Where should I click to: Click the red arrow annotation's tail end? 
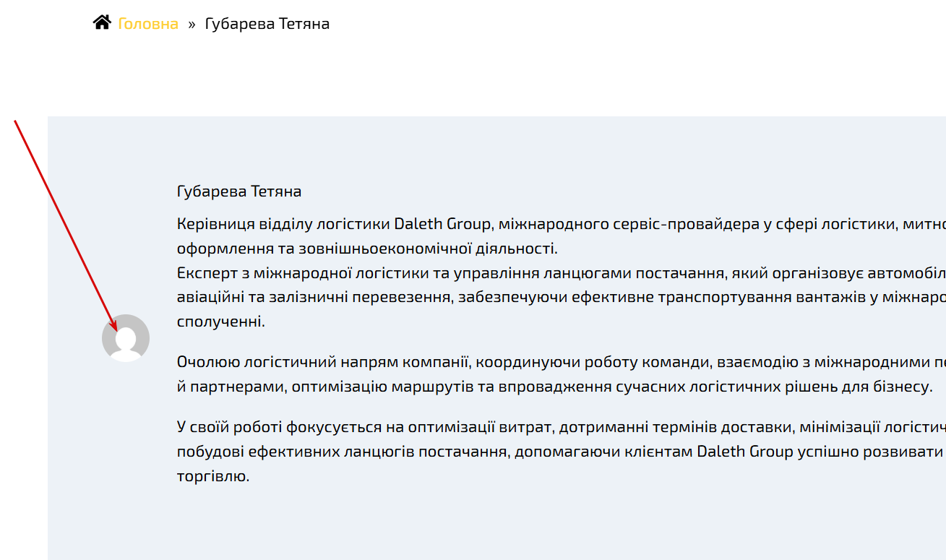click(x=15, y=121)
